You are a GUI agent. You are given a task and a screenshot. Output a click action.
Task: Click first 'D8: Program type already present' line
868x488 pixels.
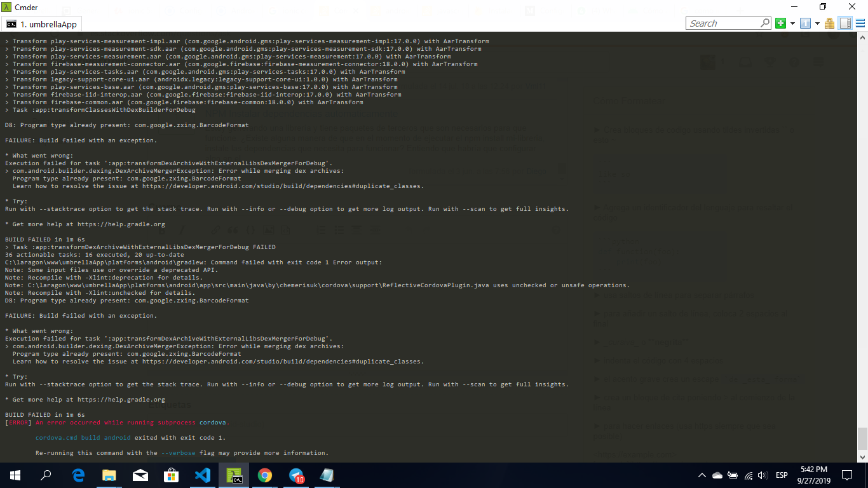click(127, 125)
